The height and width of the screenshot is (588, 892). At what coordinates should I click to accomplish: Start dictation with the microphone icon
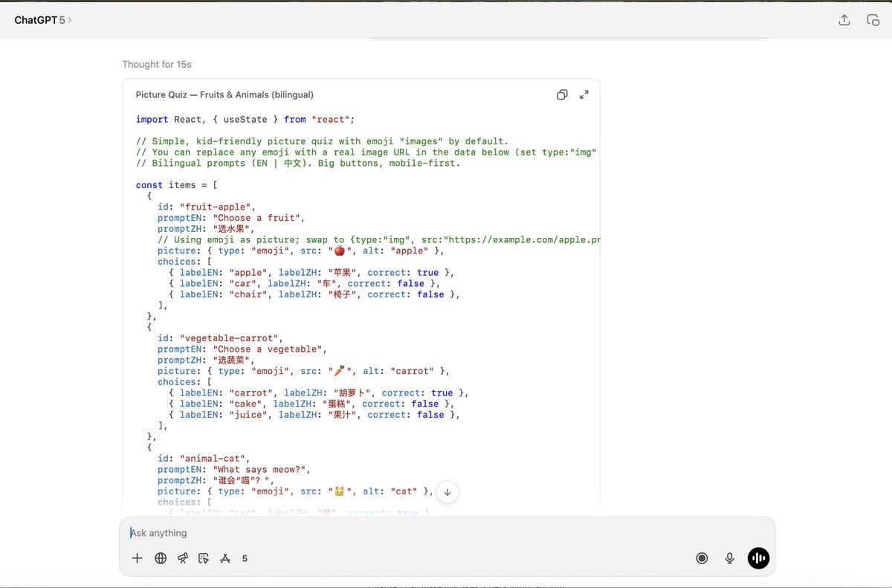[730, 558]
